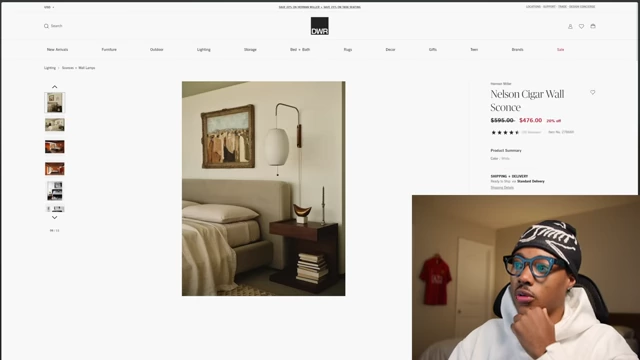Click the top promo banner link
This screenshot has height=360, width=640.
[x=320, y=7]
